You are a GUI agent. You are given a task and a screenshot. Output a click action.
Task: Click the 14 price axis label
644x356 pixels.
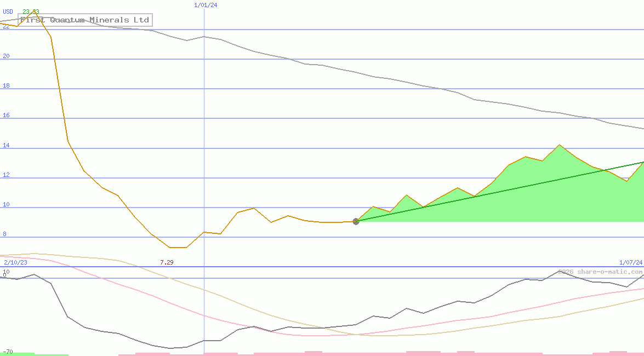6,145
